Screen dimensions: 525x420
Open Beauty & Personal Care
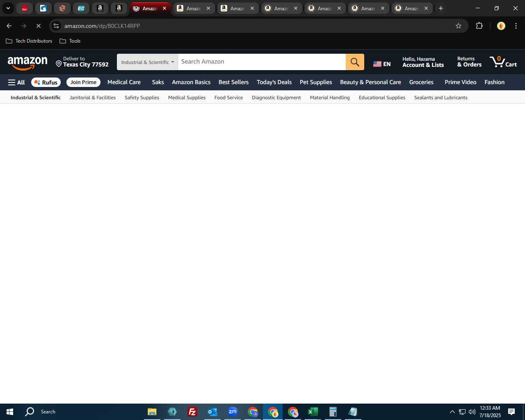click(x=370, y=82)
